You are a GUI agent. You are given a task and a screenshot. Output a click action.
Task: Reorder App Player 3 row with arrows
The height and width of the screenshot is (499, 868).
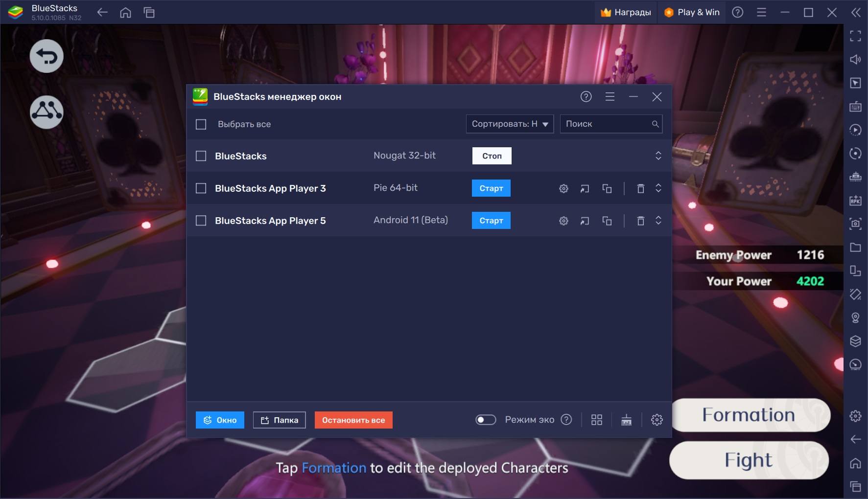coord(658,188)
